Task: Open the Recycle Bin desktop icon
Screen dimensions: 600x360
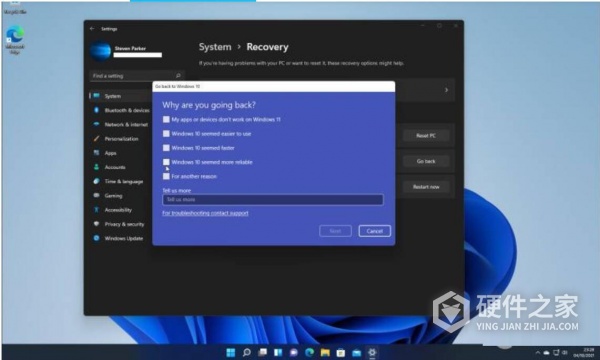Action: point(15,7)
